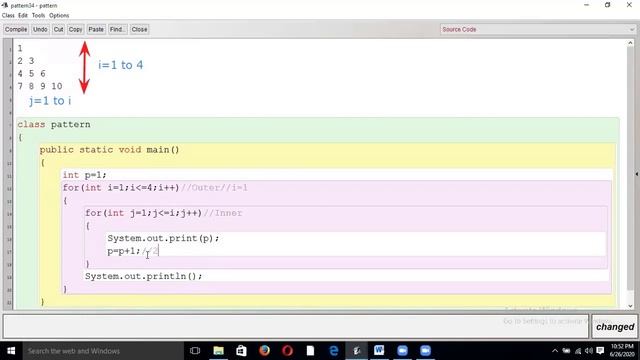This screenshot has width=640, height=360.
Task: Click the Search the web and Windows box
Action: (x=103, y=351)
